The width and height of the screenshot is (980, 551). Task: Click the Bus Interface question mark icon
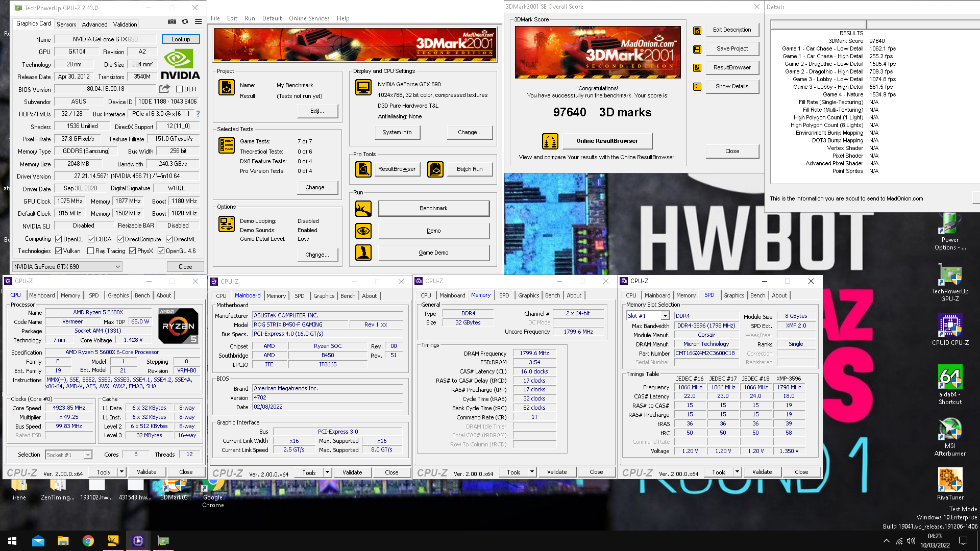[x=198, y=114]
